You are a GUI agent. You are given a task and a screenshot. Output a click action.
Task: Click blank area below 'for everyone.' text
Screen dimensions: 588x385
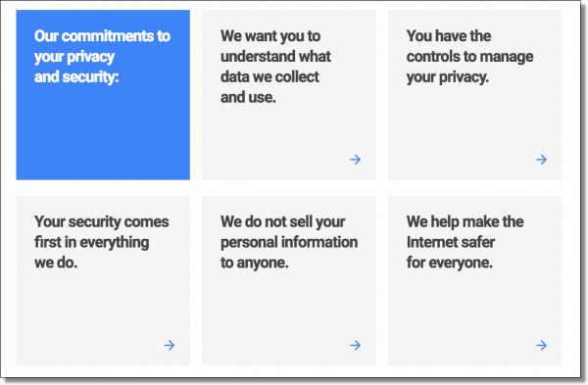pos(465,308)
